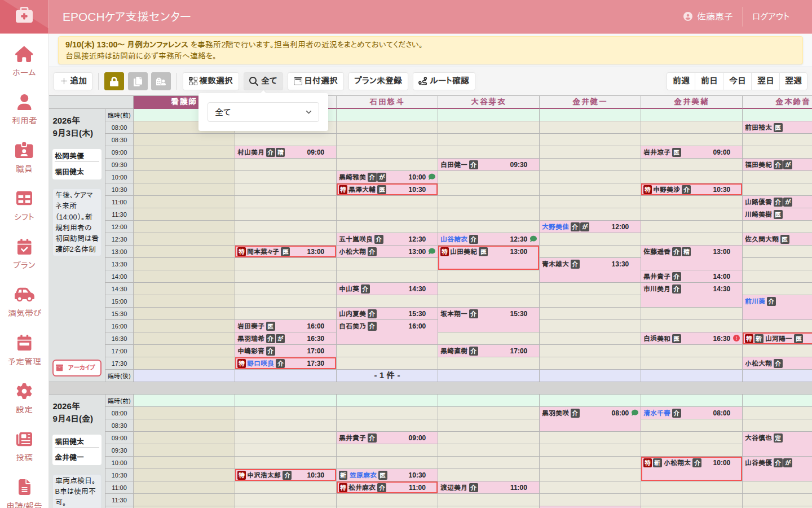
Task: Select 石田悠斗 column header
Action: click(387, 102)
